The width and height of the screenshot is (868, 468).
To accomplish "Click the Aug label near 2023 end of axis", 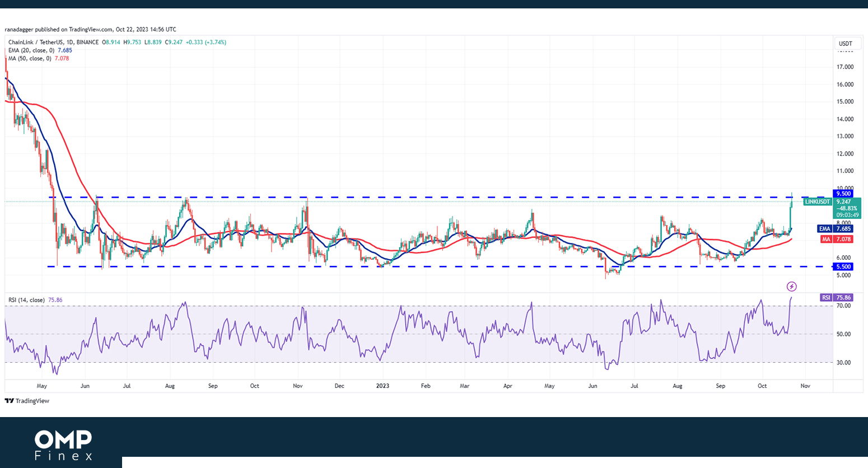I will click(678, 386).
